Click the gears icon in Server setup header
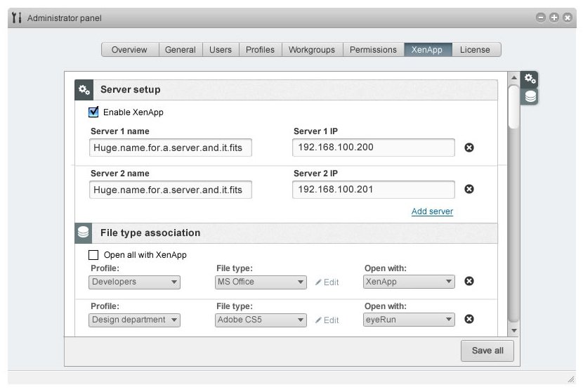Image resolution: width=583 pixels, height=392 pixels. (x=84, y=90)
